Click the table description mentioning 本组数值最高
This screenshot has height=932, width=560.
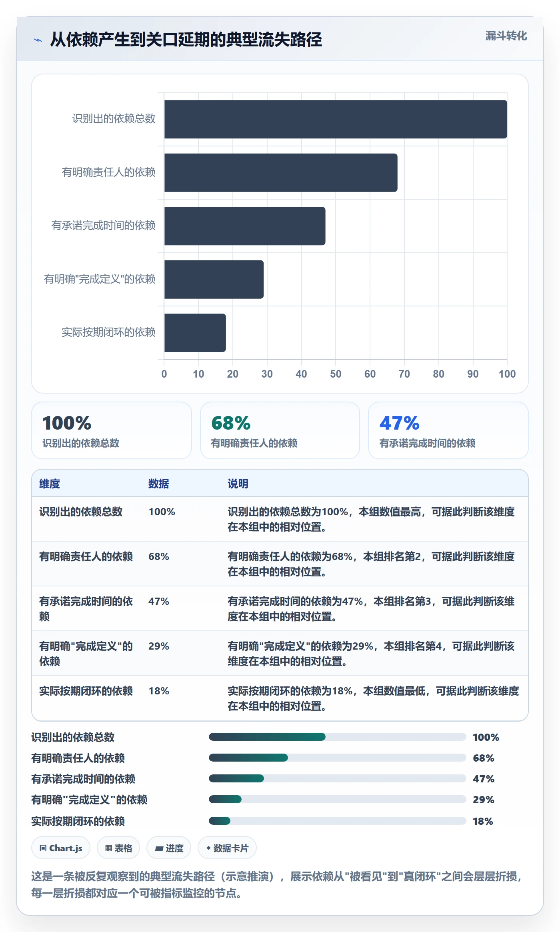(x=371, y=519)
